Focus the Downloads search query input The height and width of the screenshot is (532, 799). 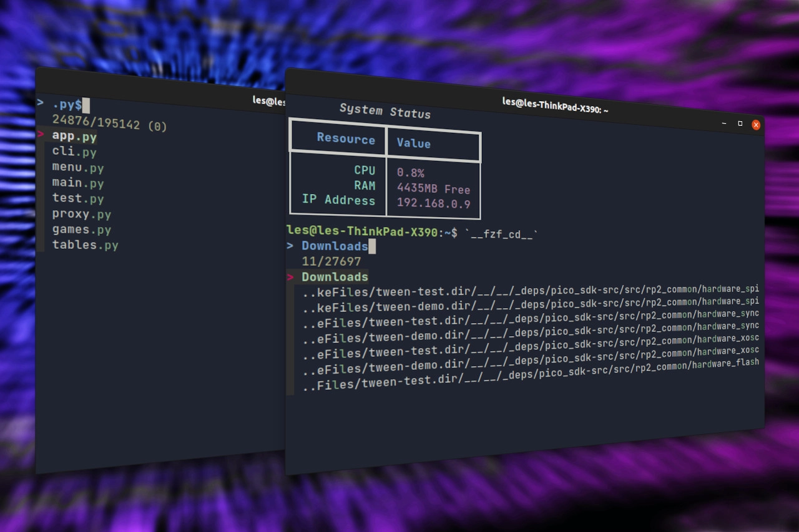(x=335, y=246)
